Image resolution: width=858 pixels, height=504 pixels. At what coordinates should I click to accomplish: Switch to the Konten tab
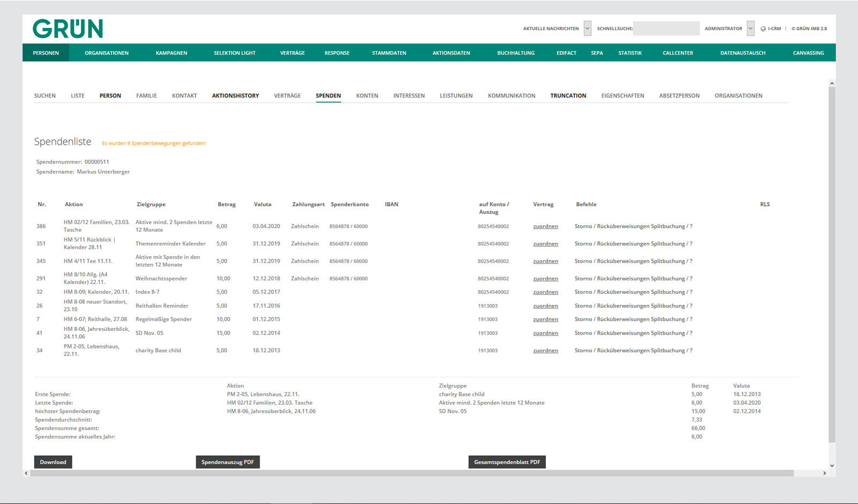point(367,96)
